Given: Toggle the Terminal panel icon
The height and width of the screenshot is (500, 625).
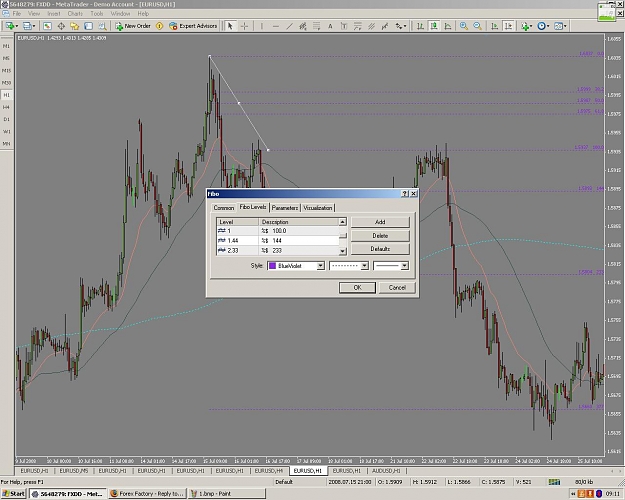Looking at the screenshot, I should coord(88,26).
